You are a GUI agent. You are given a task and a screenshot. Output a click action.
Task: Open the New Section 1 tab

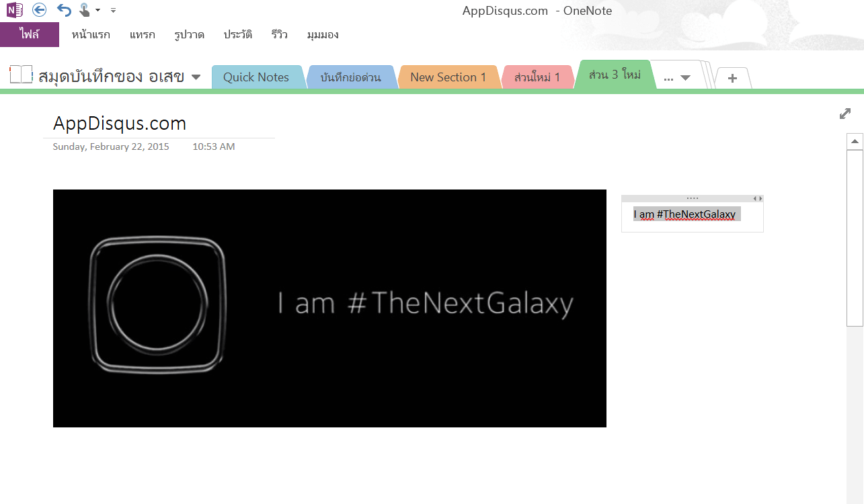448,77
